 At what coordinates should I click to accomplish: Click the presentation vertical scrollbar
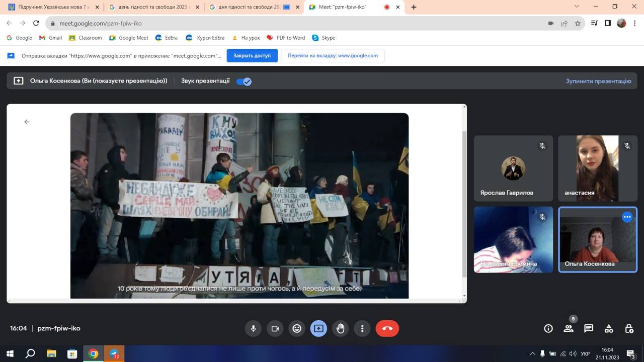click(464, 201)
